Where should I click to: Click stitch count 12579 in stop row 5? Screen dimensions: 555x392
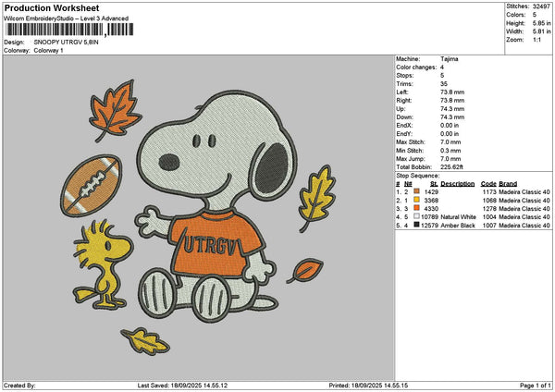coord(430,226)
